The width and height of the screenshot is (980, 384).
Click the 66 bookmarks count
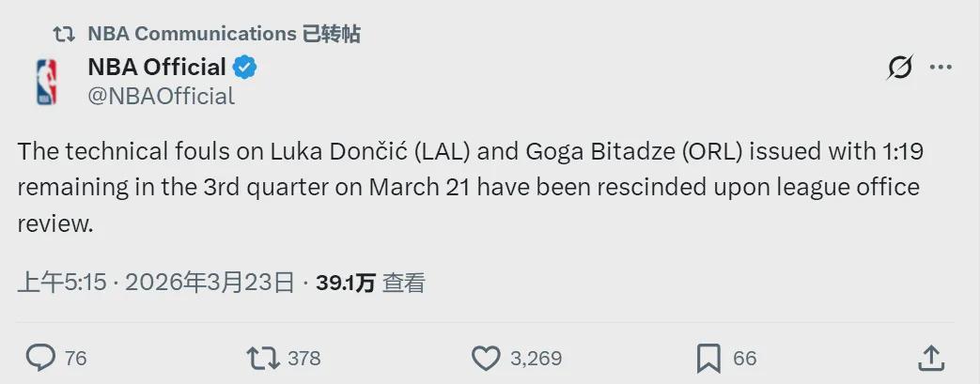744,358
